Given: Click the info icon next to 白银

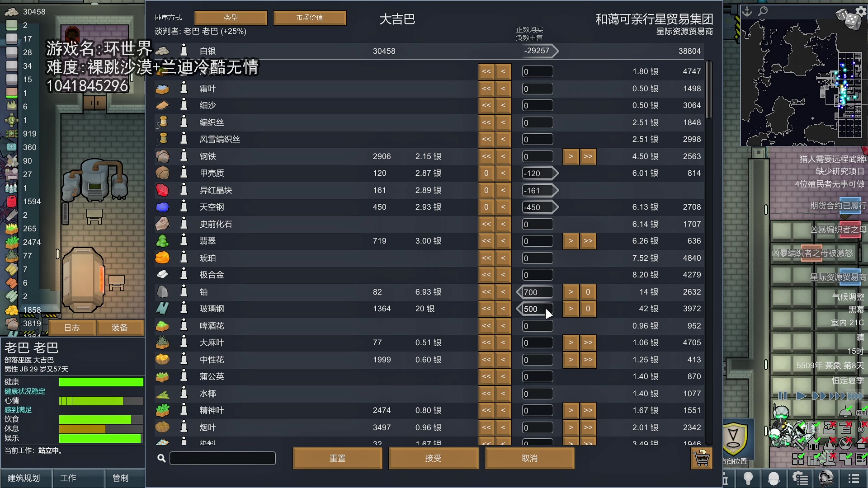Looking at the screenshot, I should (x=183, y=51).
